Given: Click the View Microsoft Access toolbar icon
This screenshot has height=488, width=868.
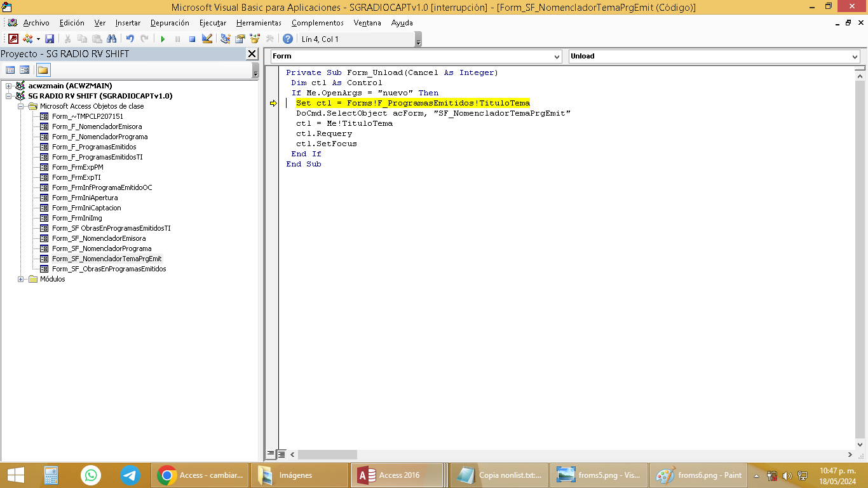Looking at the screenshot, I should (x=13, y=39).
